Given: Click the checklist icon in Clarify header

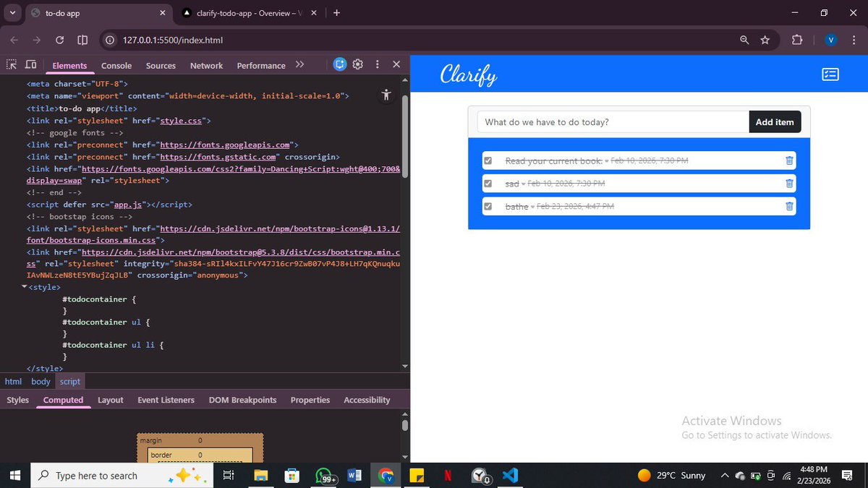Looking at the screenshot, I should tap(830, 74).
